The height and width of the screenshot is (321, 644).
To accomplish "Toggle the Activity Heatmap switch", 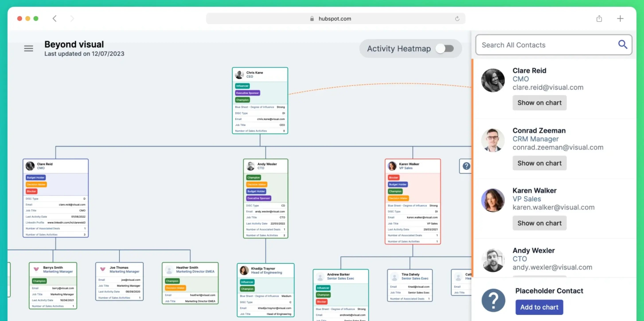I will tap(445, 49).
